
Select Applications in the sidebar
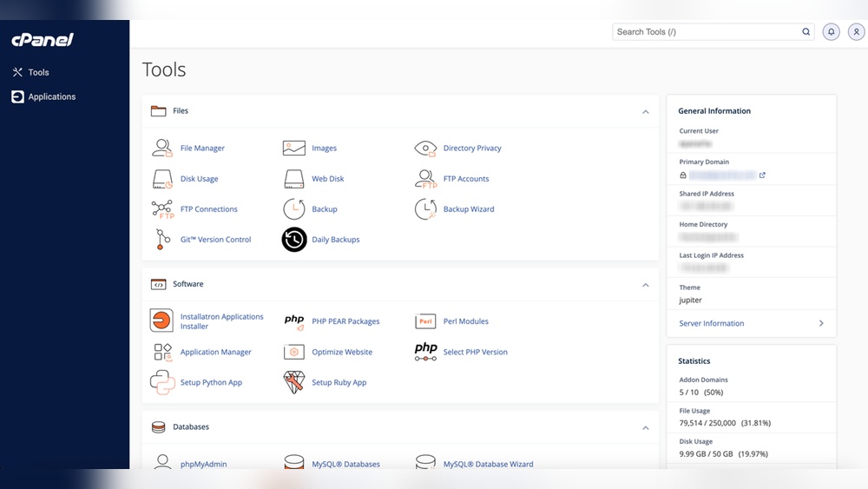point(43,97)
